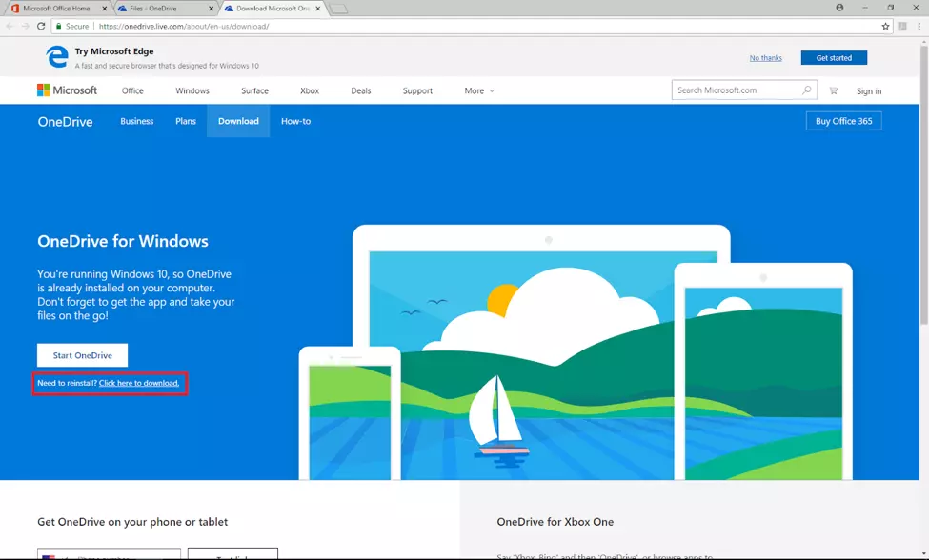Bookmark this page with the star icon
Viewport: 929px width, 560px height.
[x=885, y=26]
